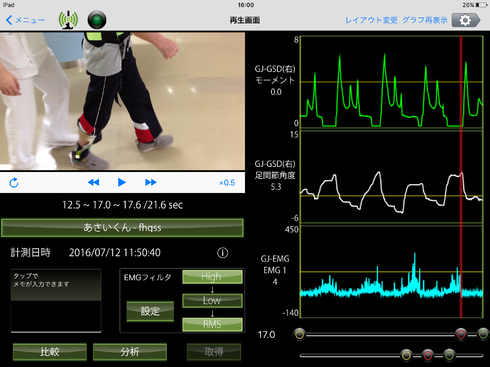Screen dimensions: 490x367
Task: Tap the cyan EMG 1 graph
Action: pyautogui.click(x=391, y=272)
